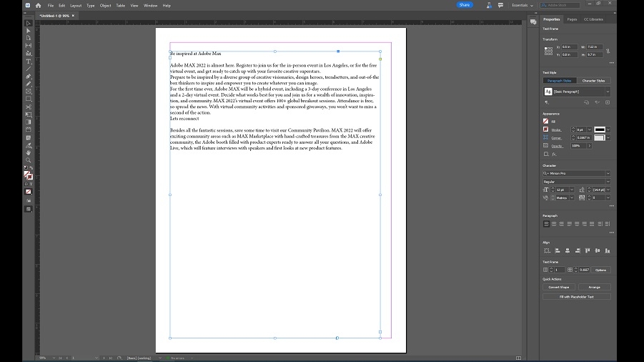Select the Free Transform tool
The image size is (644, 362).
click(29, 114)
